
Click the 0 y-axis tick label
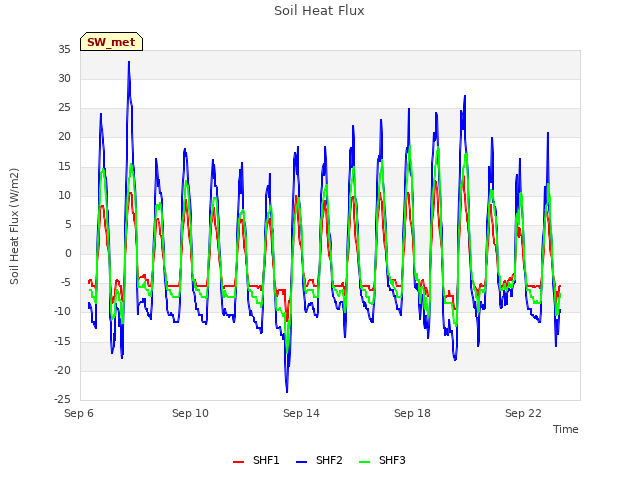(x=68, y=253)
